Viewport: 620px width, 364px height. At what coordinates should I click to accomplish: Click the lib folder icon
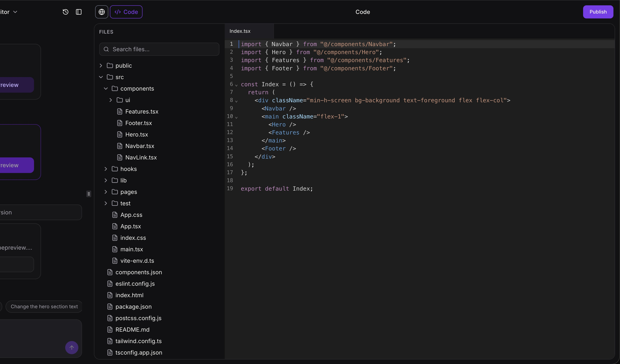pyautogui.click(x=115, y=180)
